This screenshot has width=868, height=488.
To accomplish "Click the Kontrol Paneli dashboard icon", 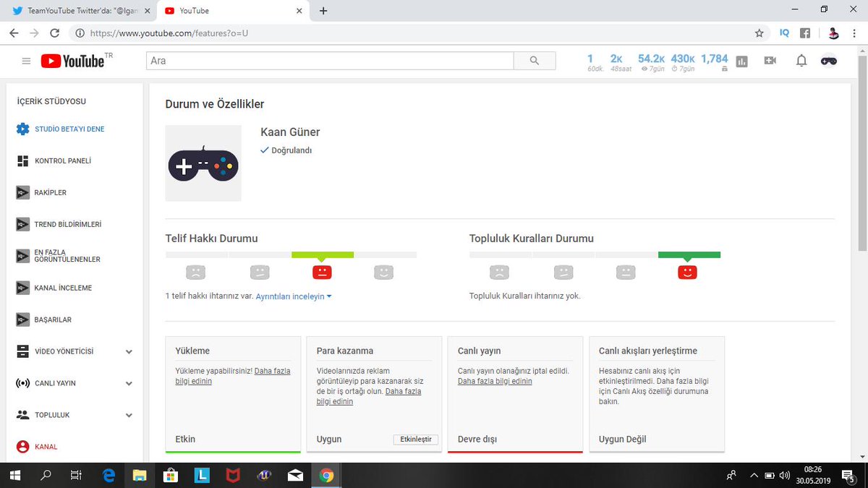I will [22, 160].
